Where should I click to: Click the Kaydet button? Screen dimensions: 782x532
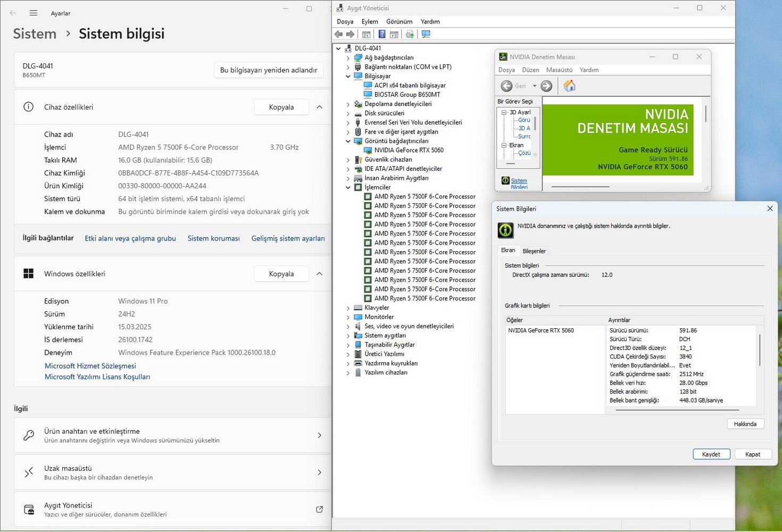click(711, 454)
